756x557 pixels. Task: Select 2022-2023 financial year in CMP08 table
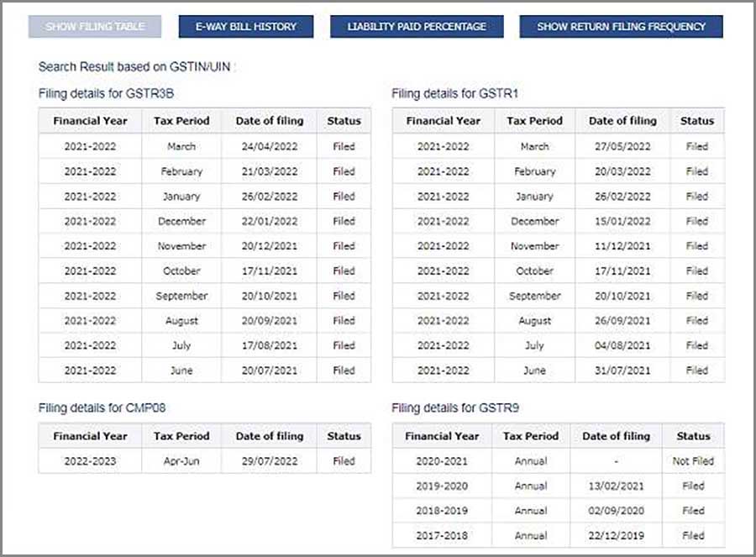[90, 461]
